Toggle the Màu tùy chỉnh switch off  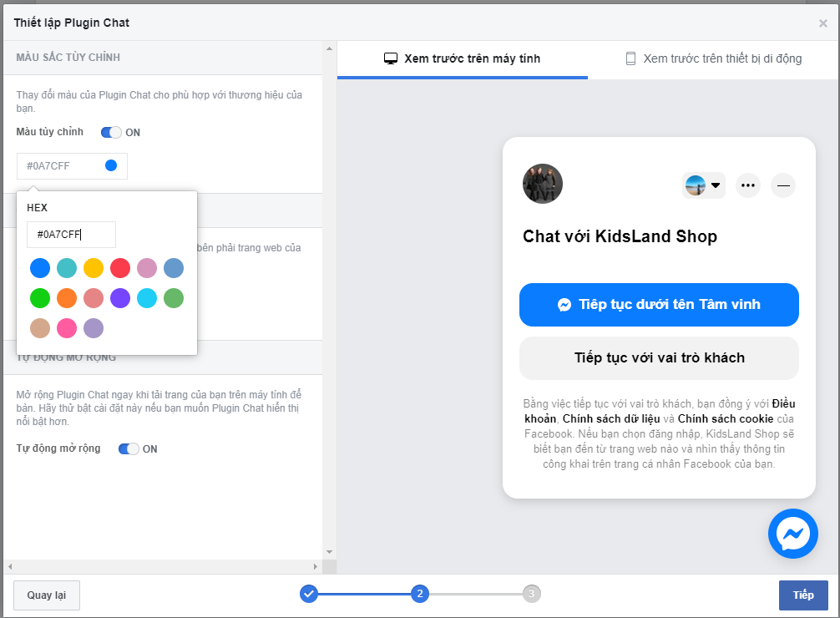click(x=111, y=133)
